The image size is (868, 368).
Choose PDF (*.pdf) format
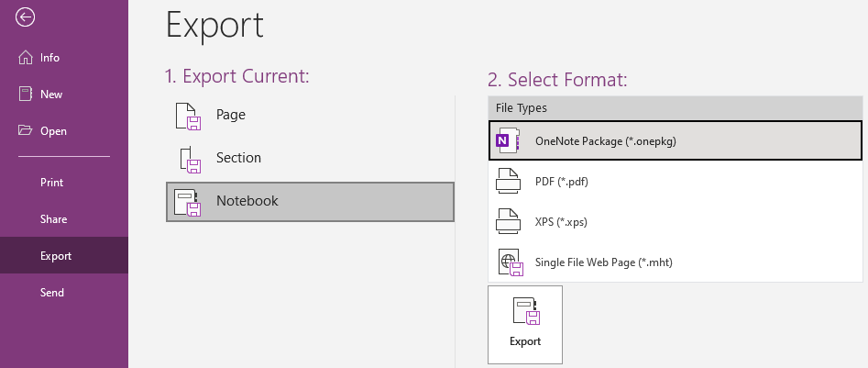click(x=561, y=182)
